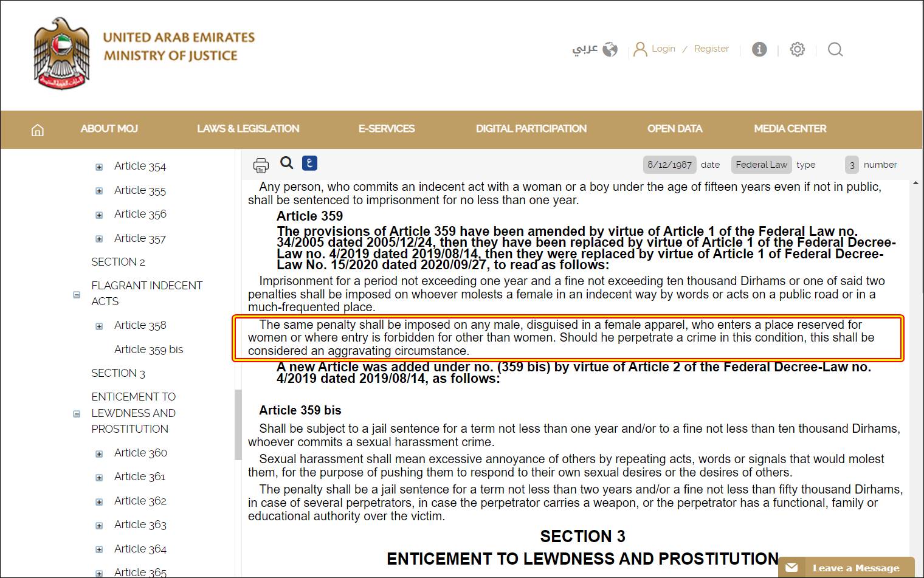Click the ENTICEMENT TO LEWDNESS sidebar heading
The height and width of the screenshot is (578, 924).
coord(134,413)
